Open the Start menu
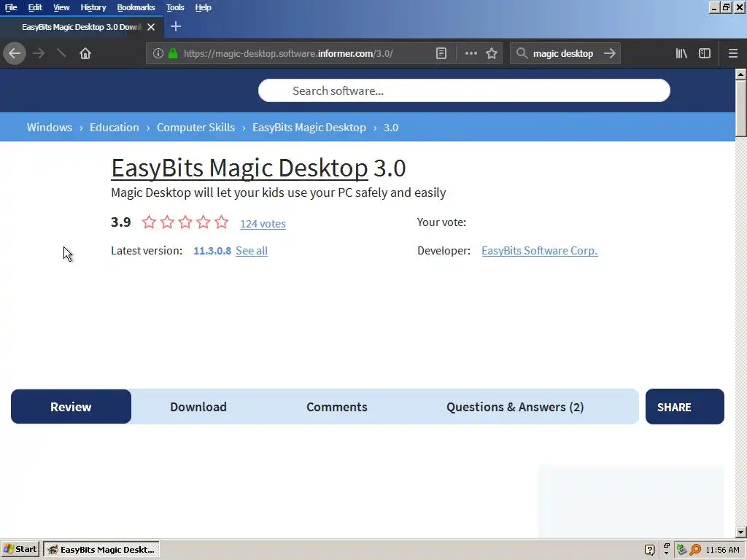Viewport: 747px width, 560px height. (x=20, y=550)
